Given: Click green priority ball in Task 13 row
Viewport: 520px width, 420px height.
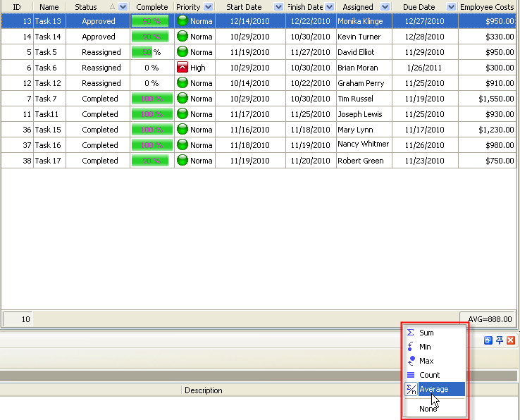Looking at the screenshot, I should point(182,21).
